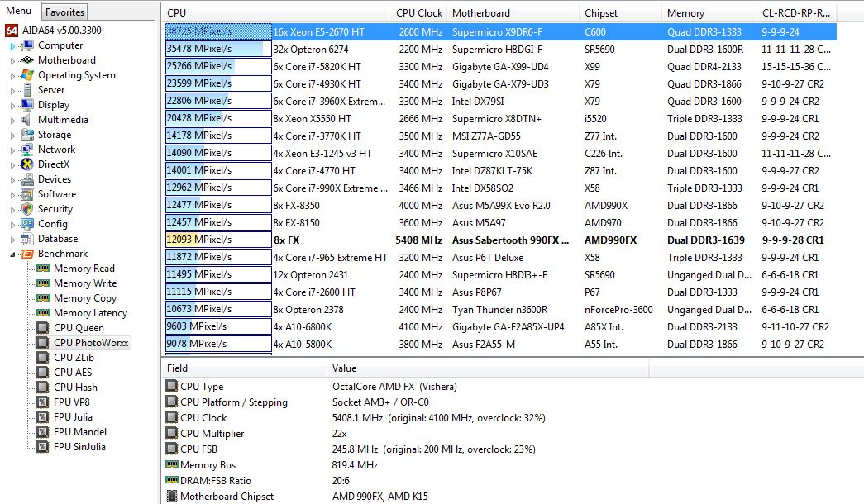Screen dimensions: 864x504
Task: Select the 32x Opteron 6274 result row
Action: click(x=500, y=49)
